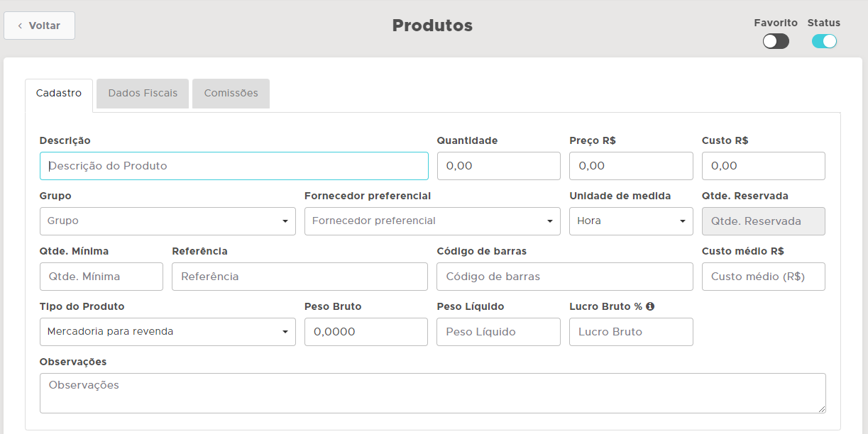
Task: Click the Preço R$ field
Action: click(x=631, y=166)
